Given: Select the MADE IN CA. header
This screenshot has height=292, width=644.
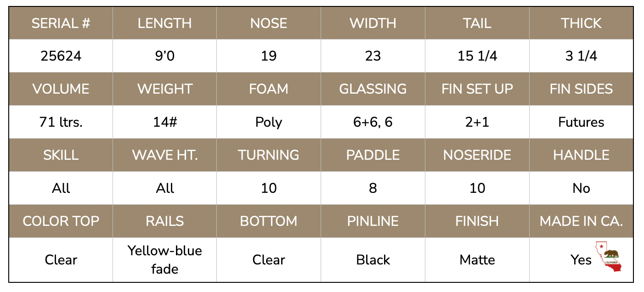Looking at the screenshot, I should pos(582,221).
